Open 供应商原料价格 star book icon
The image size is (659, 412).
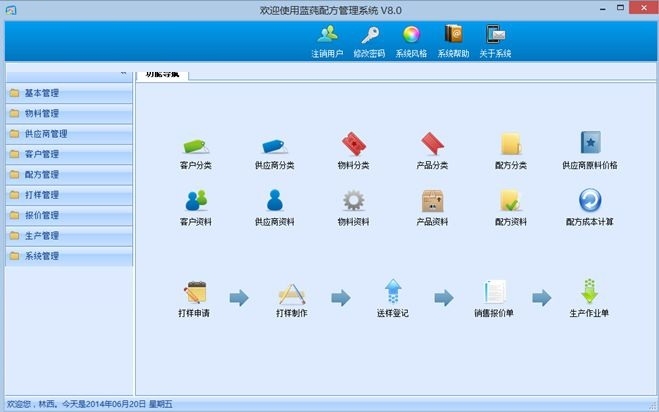590,143
